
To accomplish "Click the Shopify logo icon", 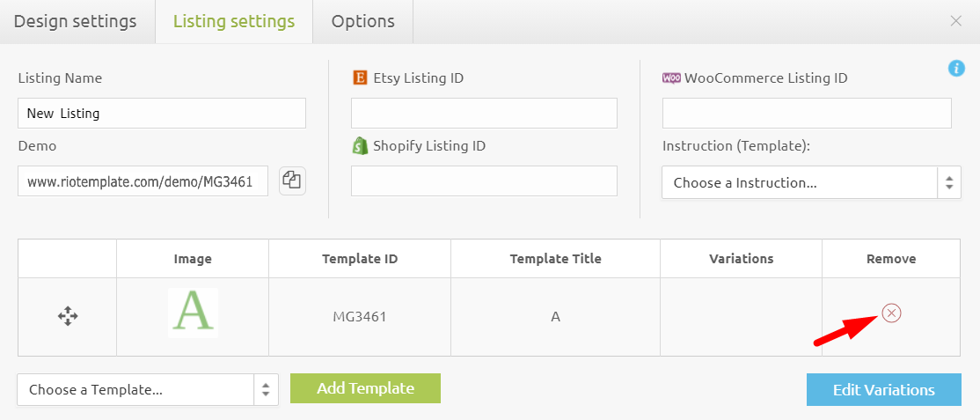I will coord(359,145).
